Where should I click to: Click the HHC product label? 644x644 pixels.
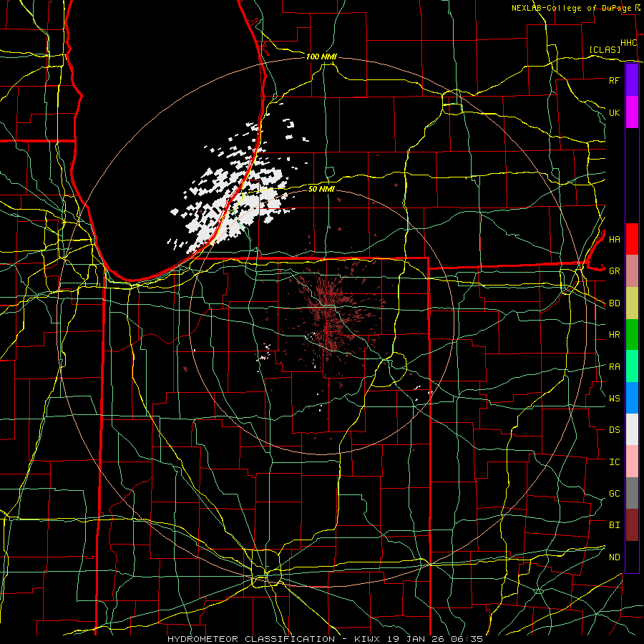pos(629,43)
